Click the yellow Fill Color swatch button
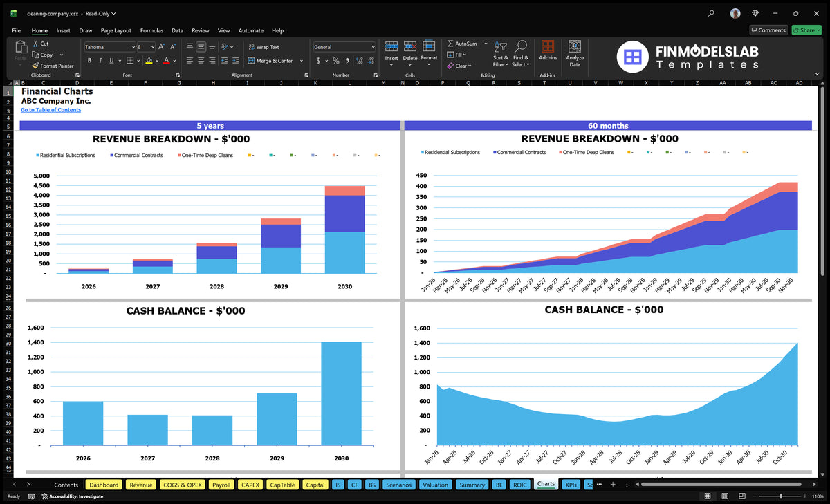 pos(149,61)
